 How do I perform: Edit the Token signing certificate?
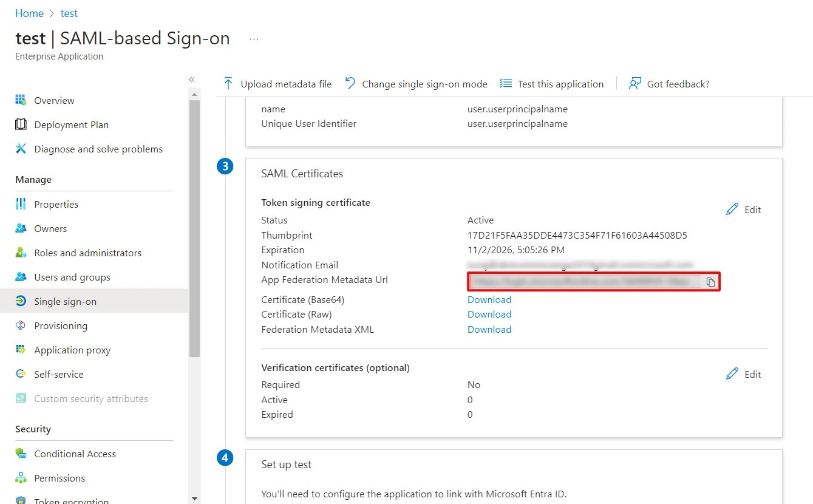point(744,209)
